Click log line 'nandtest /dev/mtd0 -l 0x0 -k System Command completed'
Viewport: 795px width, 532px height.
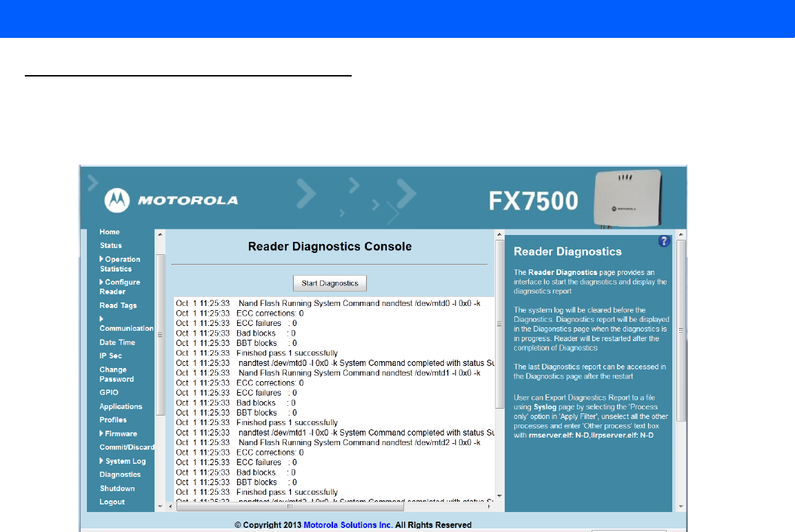coord(335,362)
